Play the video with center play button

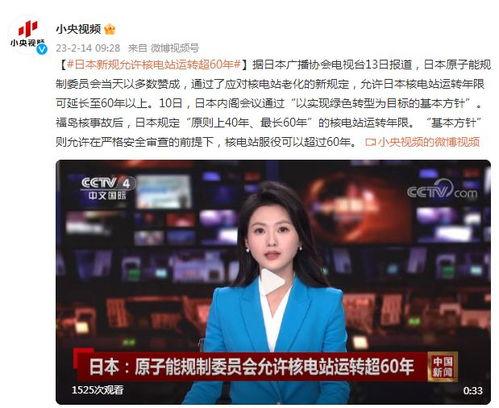[x=273, y=282]
